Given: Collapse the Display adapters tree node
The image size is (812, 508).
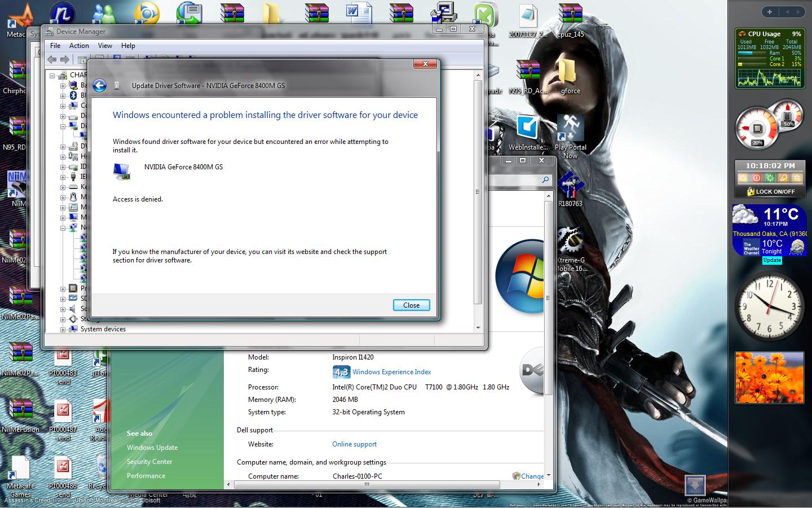Looking at the screenshot, I should (63, 126).
